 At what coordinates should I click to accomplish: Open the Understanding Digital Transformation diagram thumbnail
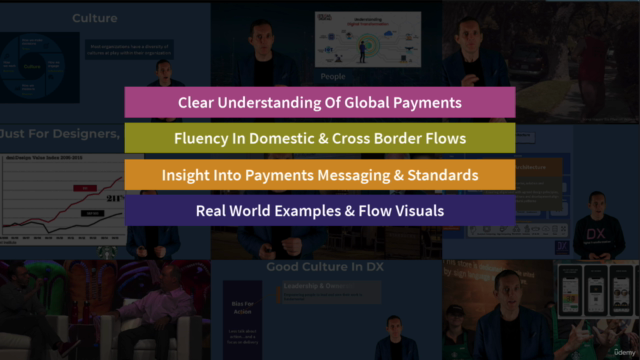pyautogui.click(x=368, y=39)
